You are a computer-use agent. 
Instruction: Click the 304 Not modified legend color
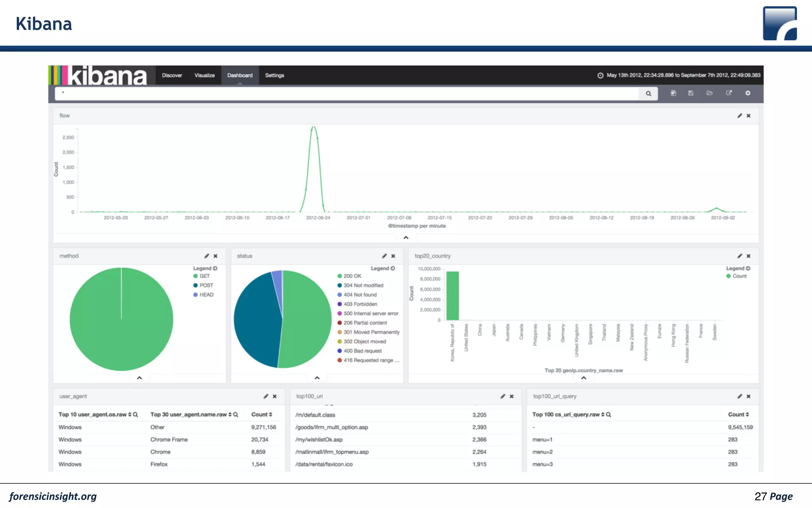[339, 285]
